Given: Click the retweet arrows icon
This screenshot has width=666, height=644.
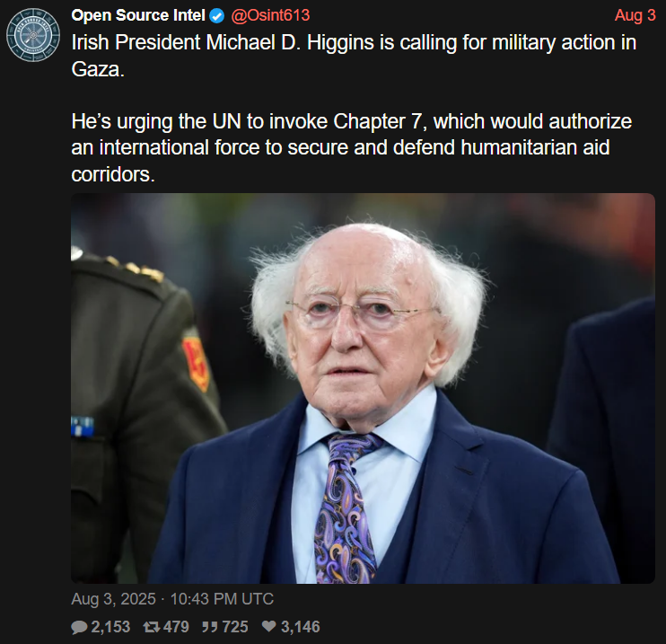Looking at the screenshot, I should 151,627.
